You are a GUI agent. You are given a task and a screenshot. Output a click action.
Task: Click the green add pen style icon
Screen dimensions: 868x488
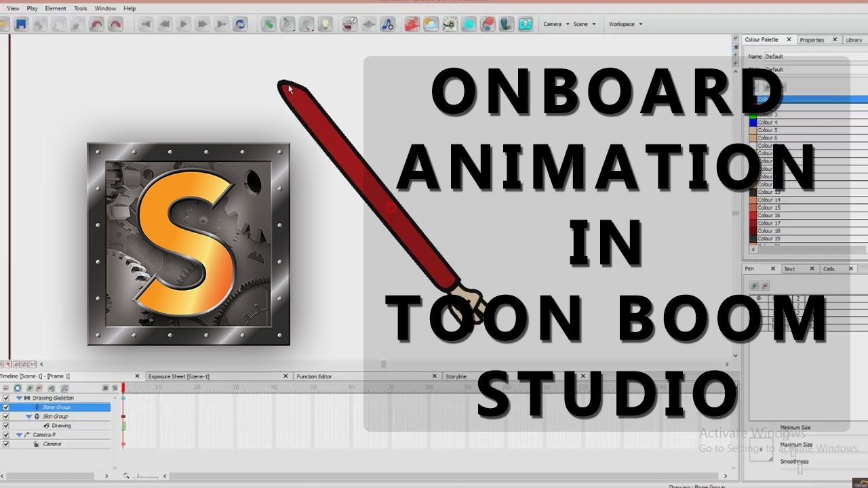pos(754,286)
